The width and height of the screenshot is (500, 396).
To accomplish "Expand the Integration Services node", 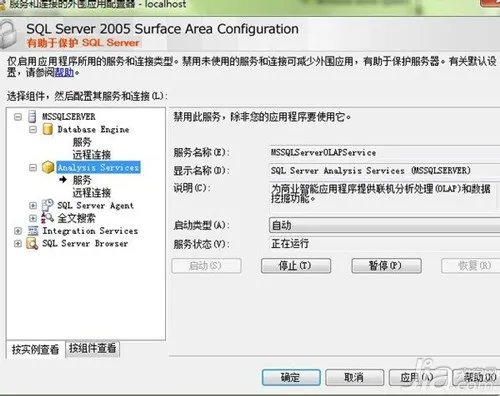I will pyautogui.click(x=18, y=231).
